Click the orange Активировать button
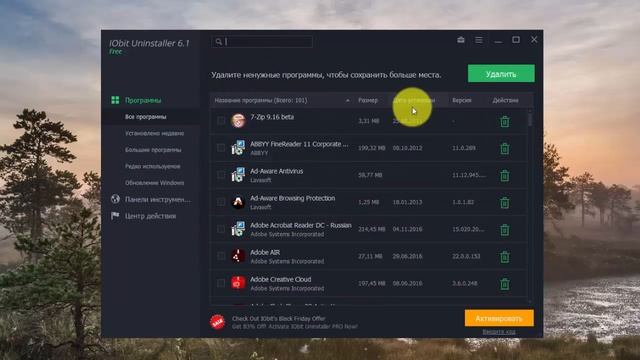Image resolution: width=640 pixels, height=360 pixels. click(499, 318)
